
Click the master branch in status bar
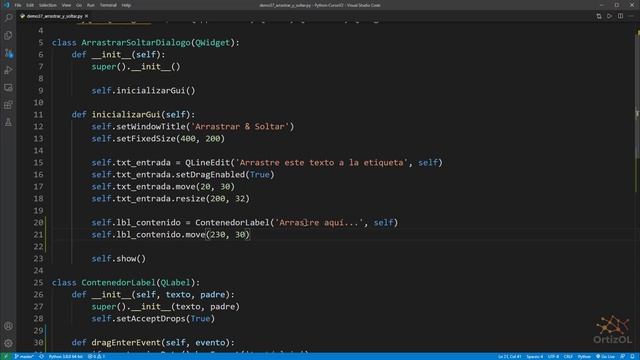(x=24, y=356)
